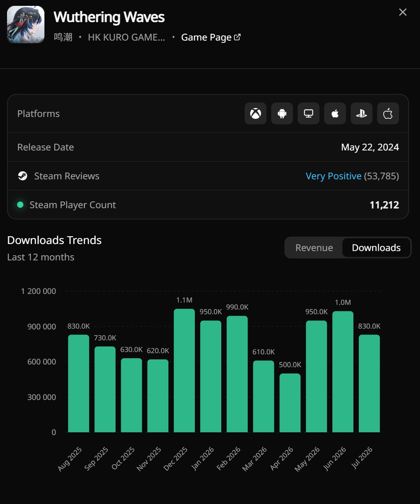Screen dimensions: 420x504
Task: Click the Android platform icon
Action: 282,113
